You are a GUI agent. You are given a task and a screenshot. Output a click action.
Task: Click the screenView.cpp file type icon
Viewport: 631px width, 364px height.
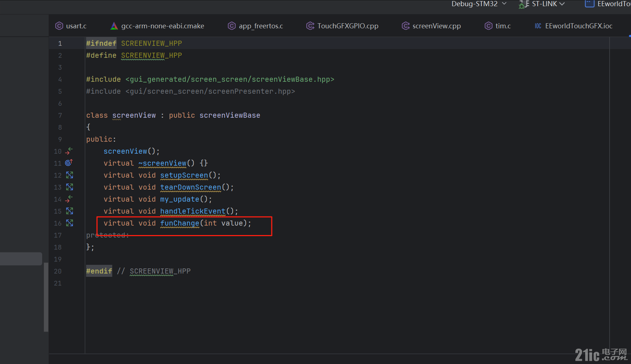coord(405,26)
